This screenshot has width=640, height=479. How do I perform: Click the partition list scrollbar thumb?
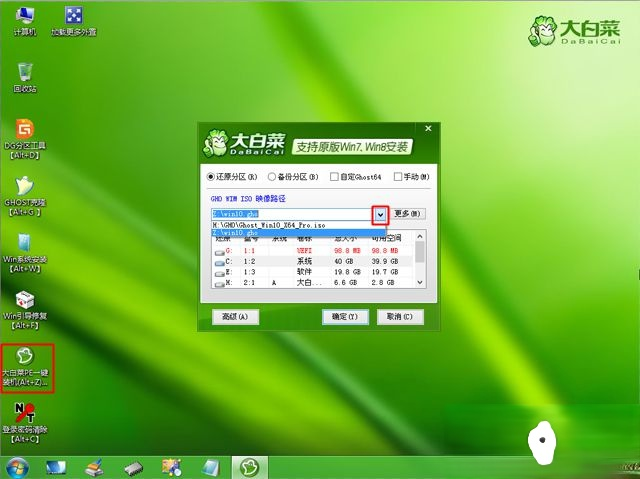point(420,252)
